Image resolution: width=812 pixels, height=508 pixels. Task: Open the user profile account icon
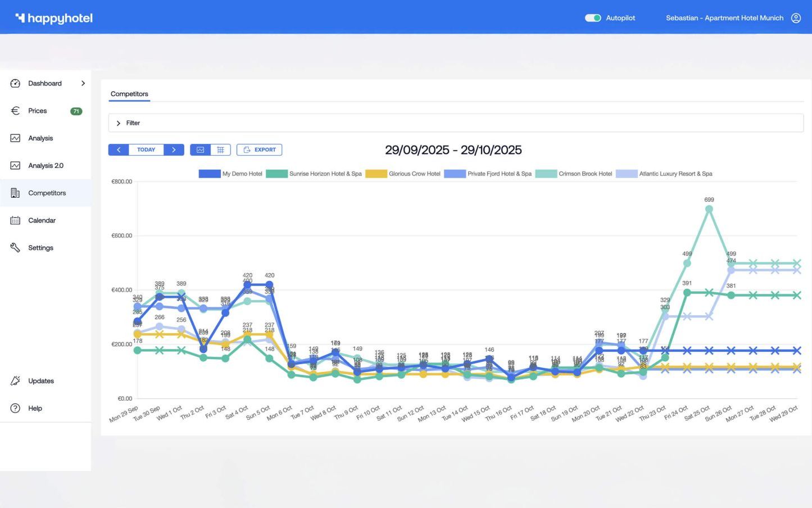796,18
